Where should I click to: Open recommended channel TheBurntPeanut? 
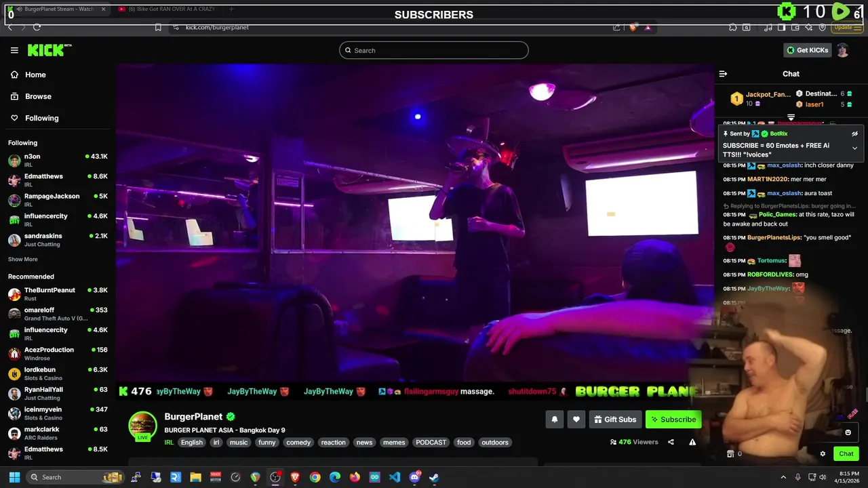click(x=58, y=294)
